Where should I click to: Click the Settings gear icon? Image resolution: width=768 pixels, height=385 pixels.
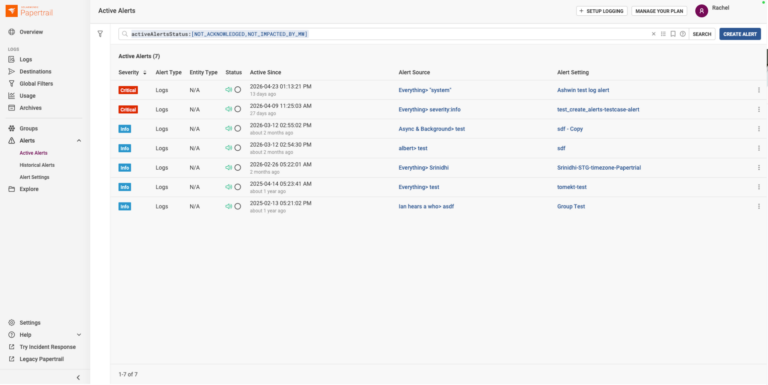click(11, 323)
